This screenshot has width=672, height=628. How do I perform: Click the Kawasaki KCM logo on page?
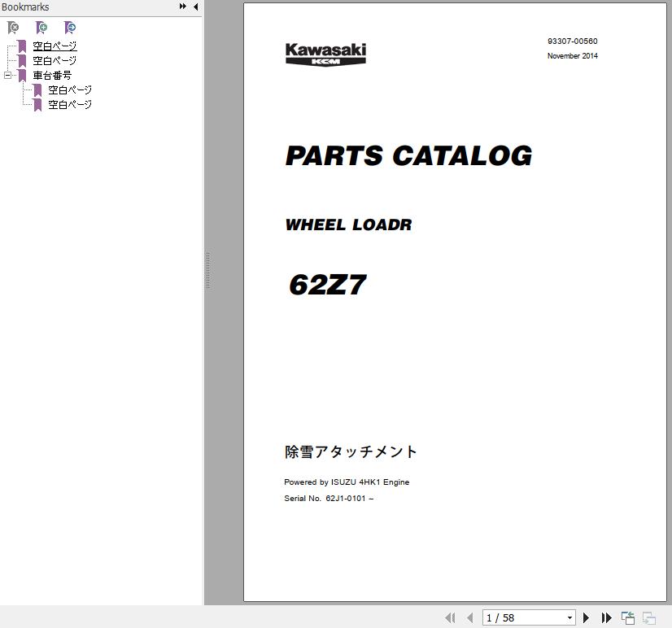[325, 54]
